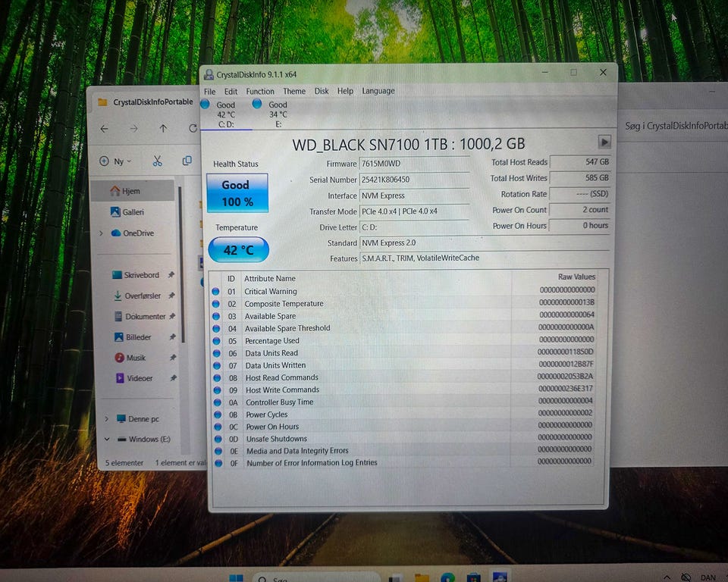Click the CrystalDiskInfo title bar app icon
The height and width of the screenshot is (582, 728).
click(209, 75)
